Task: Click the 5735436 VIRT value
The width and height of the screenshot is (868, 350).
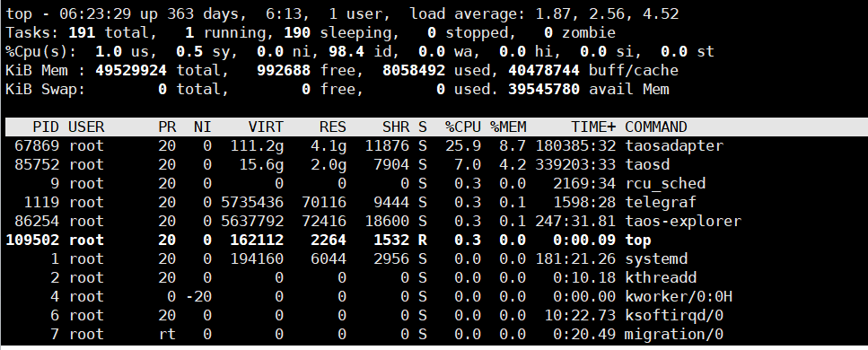Action: click(252, 203)
